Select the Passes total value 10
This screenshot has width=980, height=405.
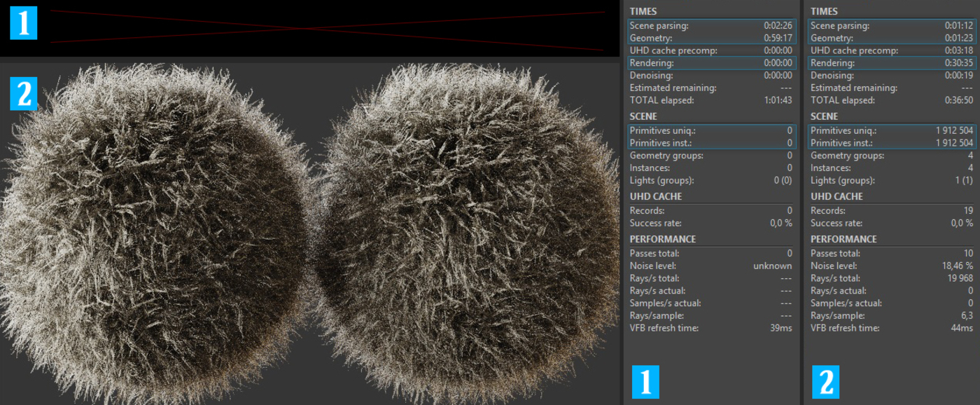point(968,254)
